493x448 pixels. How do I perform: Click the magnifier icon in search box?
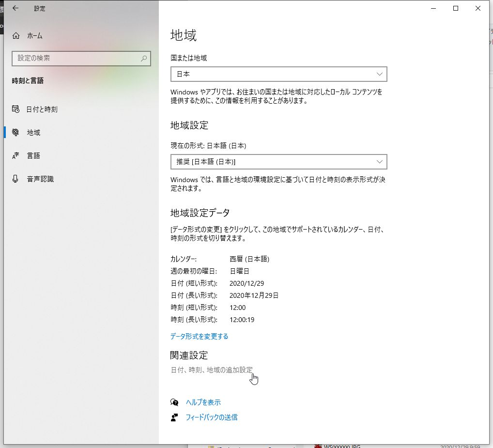pos(144,59)
